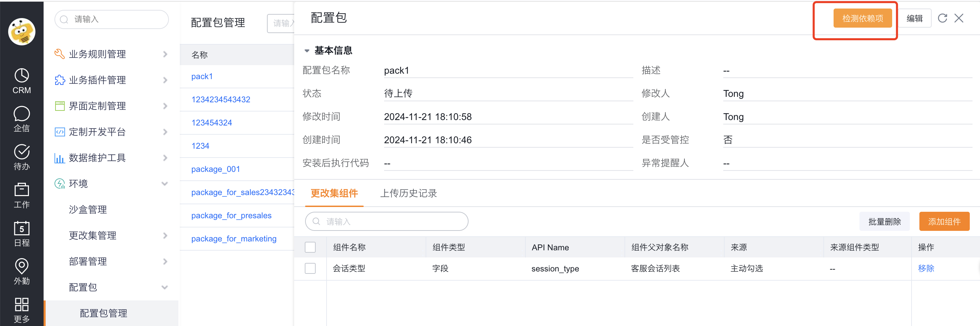Open the 外勤 field-work icon
This screenshot has width=980, height=326.
click(x=22, y=270)
